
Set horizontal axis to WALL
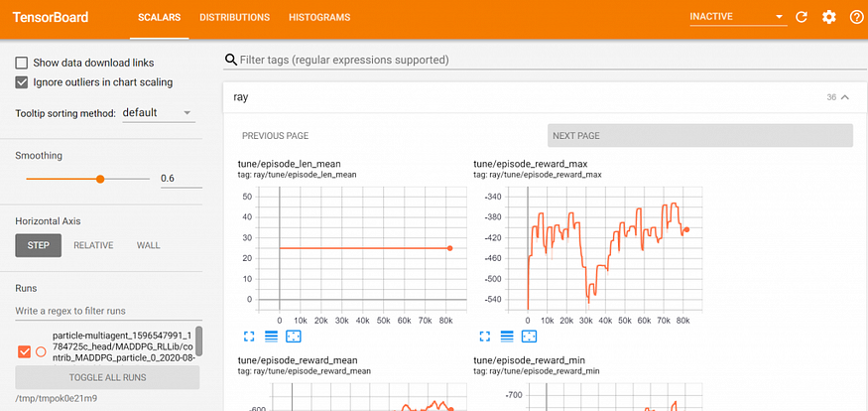(x=149, y=245)
